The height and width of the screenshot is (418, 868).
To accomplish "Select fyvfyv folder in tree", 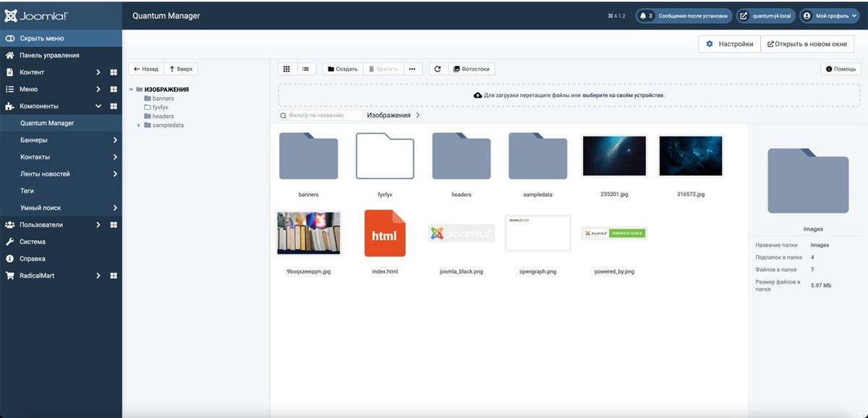I will point(156,107).
